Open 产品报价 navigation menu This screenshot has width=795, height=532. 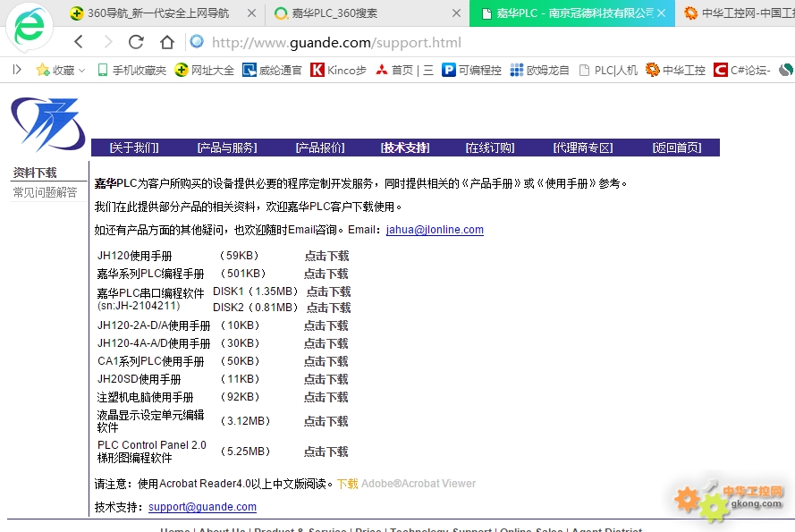(x=320, y=148)
